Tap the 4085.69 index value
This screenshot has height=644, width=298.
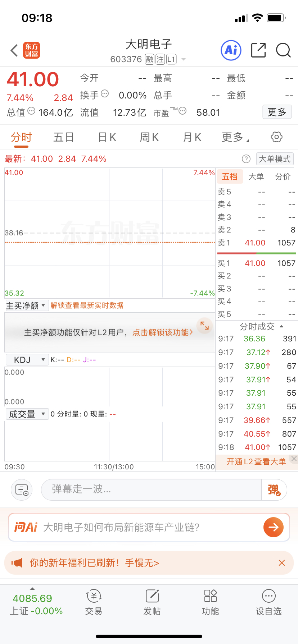[32, 598]
